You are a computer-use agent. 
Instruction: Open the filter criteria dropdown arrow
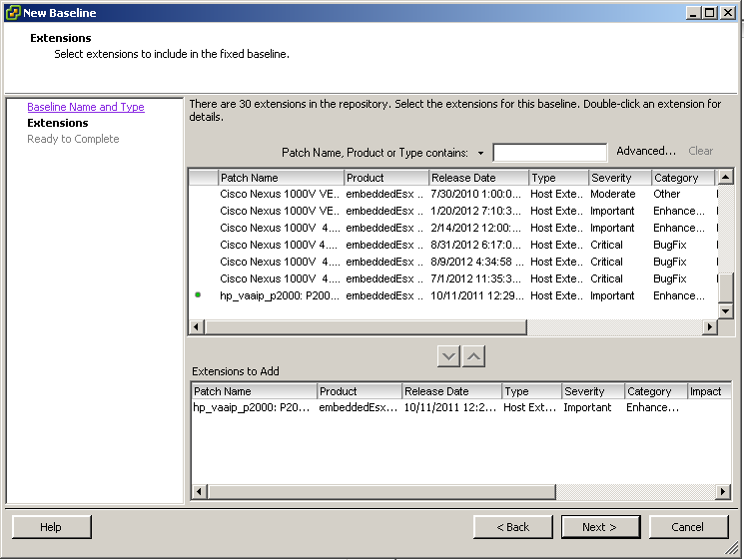[x=480, y=153]
